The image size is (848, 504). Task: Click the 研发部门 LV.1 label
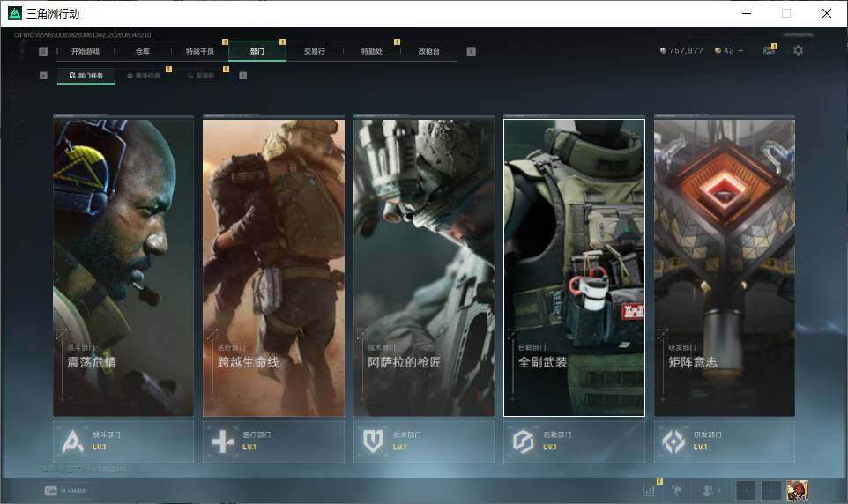pos(701,448)
